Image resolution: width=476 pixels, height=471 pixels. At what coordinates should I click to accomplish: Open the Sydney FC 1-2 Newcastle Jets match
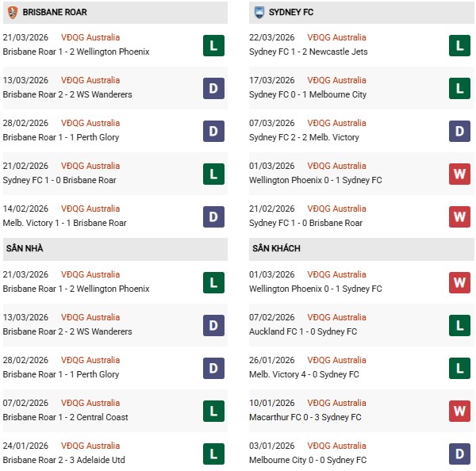(x=308, y=52)
